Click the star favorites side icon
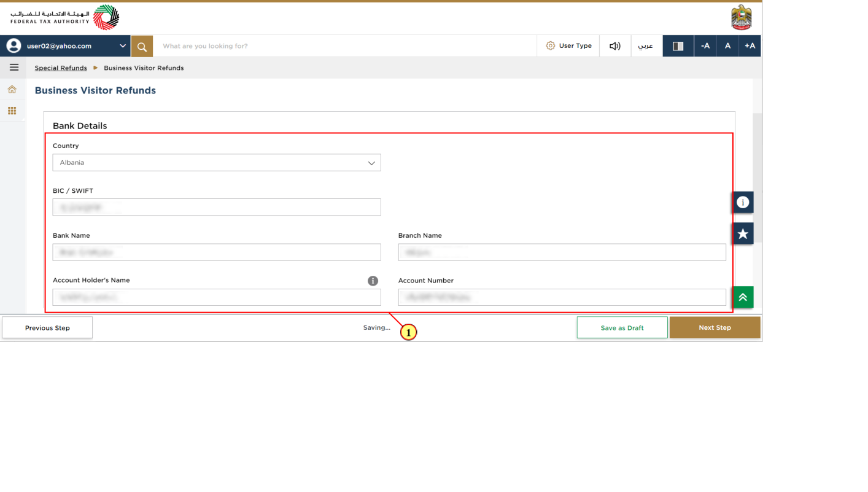 click(x=743, y=233)
